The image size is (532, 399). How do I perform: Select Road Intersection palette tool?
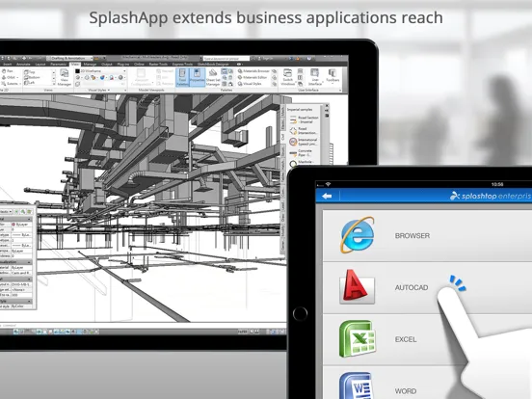[x=304, y=131]
